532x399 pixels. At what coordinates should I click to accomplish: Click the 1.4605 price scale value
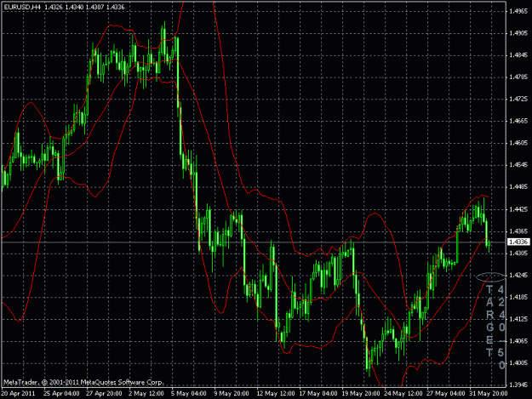[518, 143]
